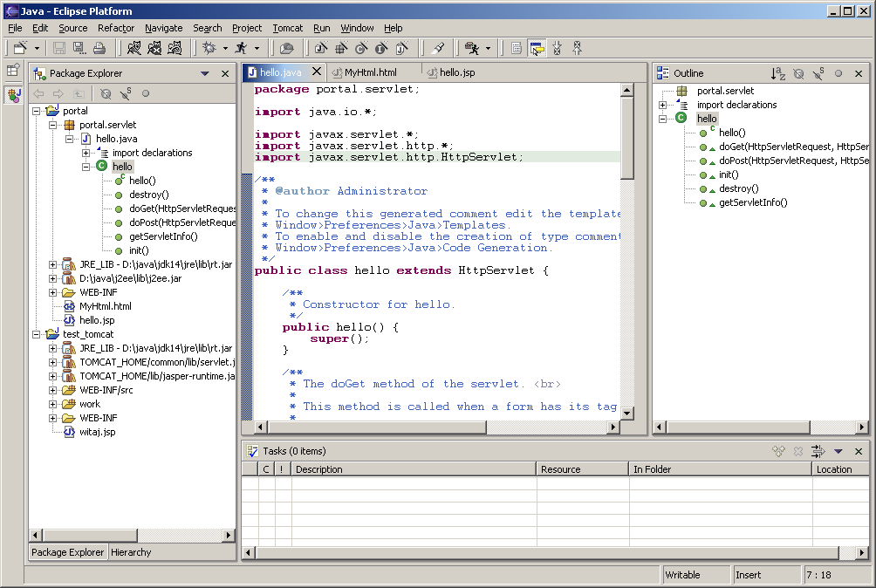Open the Navigate menu
This screenshot has height=588, width=876.
[x=164, y=28]
